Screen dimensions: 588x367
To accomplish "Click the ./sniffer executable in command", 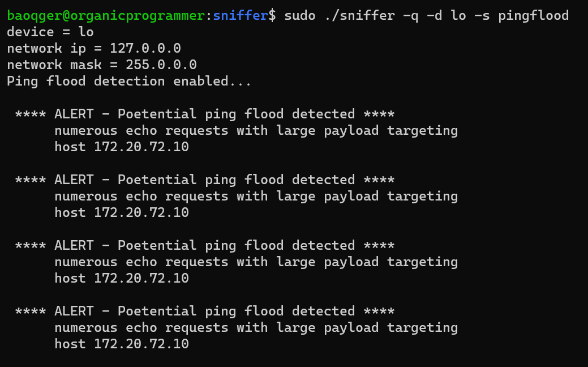I will pos(359,15).
